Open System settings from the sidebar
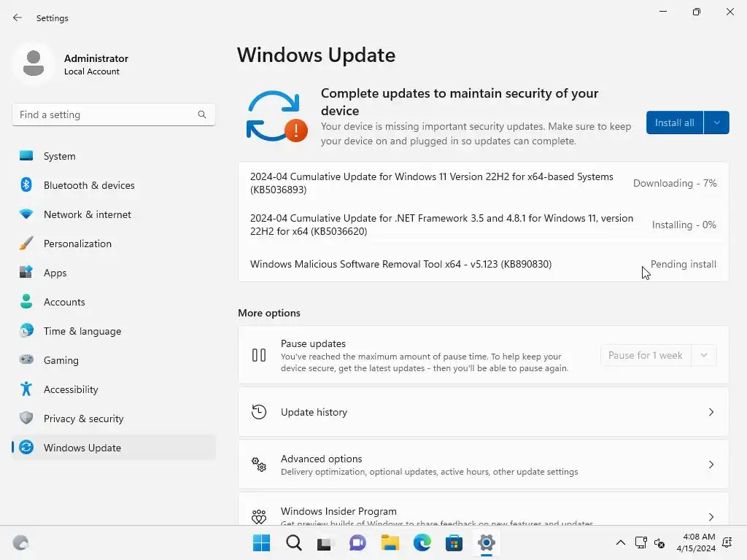This screenshot has height=560, width=747. click(x=113, y=156)
